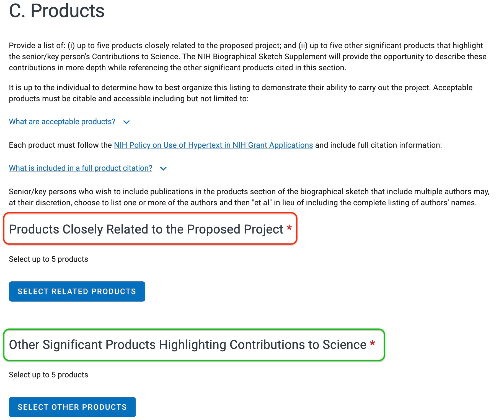Click the text 'Each product must follow the'
The width and height of the screenshot is (504, 420).
[60, 145]
